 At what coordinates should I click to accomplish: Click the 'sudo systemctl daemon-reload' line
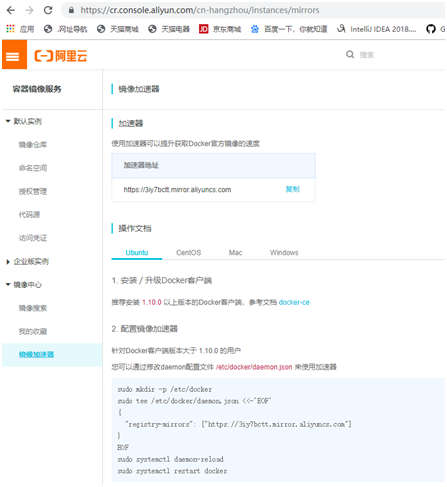coord(170,459)
